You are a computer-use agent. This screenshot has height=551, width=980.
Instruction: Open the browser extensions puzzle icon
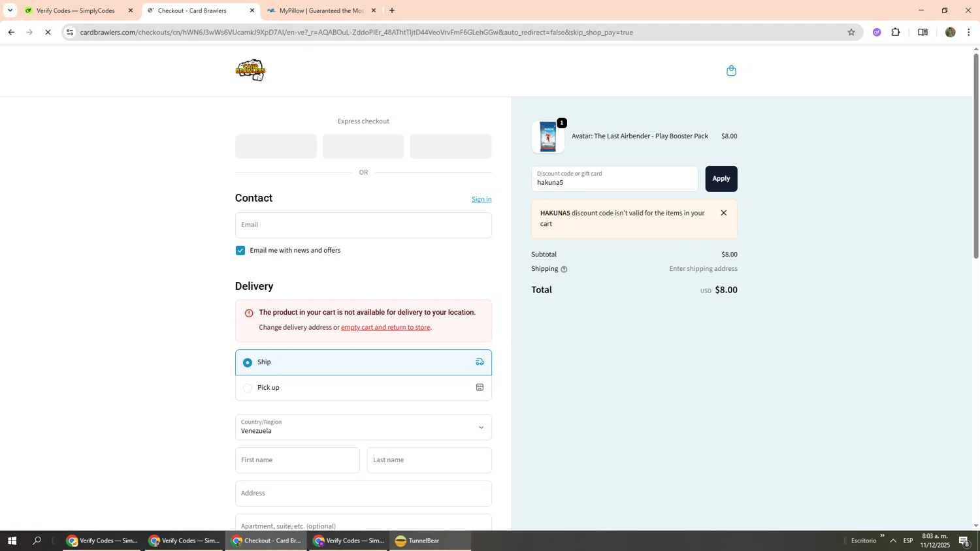point(896,32)
